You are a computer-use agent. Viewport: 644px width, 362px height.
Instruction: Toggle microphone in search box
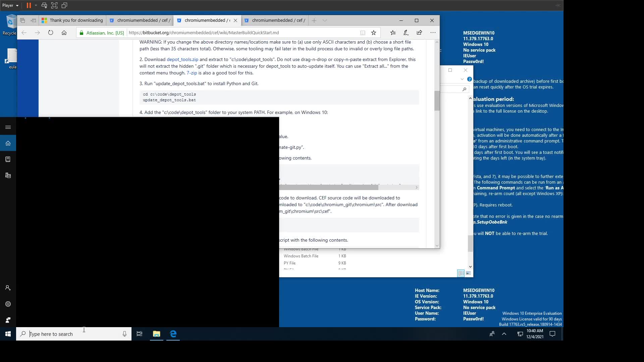click(x=124, y=334)
